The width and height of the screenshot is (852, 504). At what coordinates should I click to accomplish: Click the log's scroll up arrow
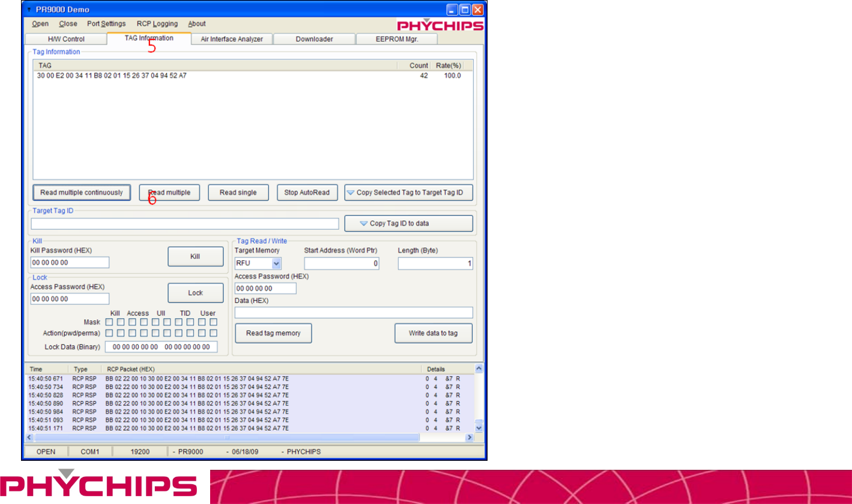point(479,368)
